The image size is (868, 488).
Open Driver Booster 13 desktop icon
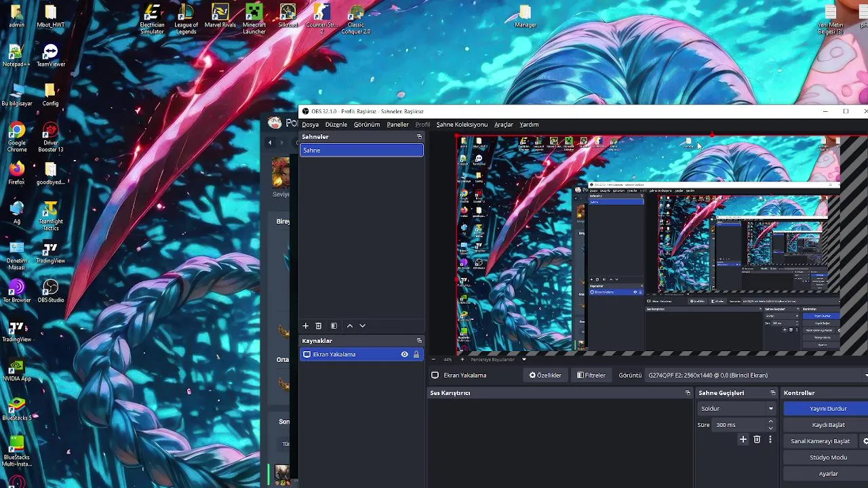(x=51, y=137)
